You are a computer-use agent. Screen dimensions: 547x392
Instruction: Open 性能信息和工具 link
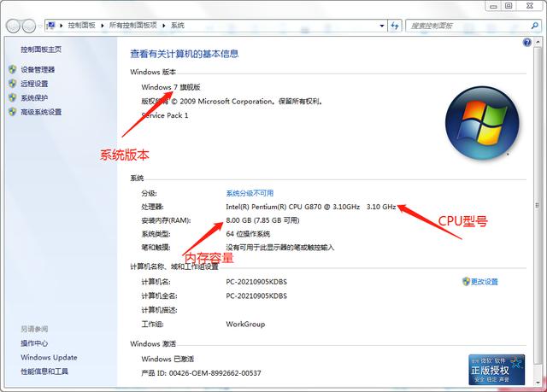tap(44, 372)
